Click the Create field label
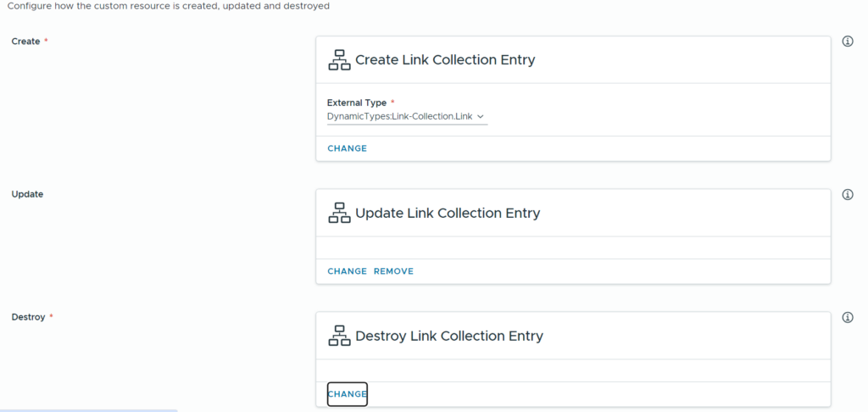 pos(25,42)
